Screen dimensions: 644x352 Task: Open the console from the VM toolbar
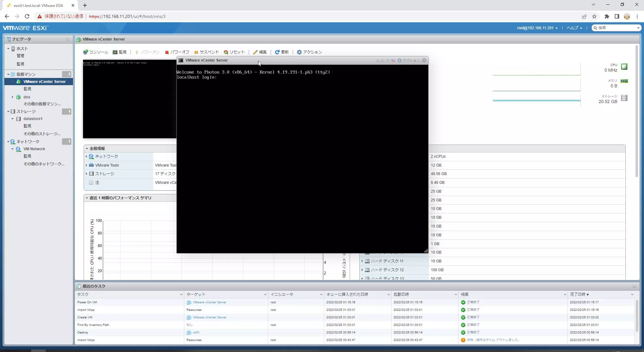[96, 52]
